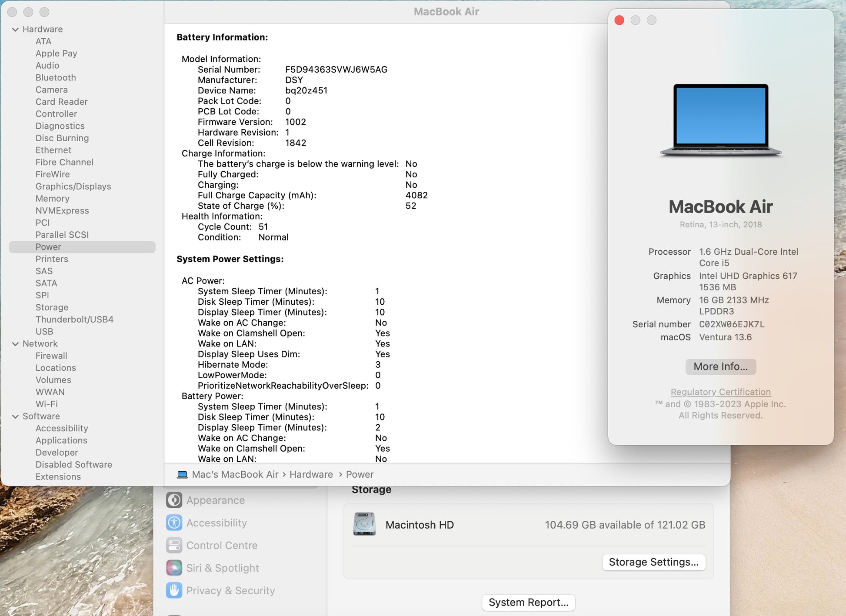The height and width of the screenshot is (616, 846).
Task: Click the Storage Settings... button
Action: pyautogui.click(x=653, y=562)
